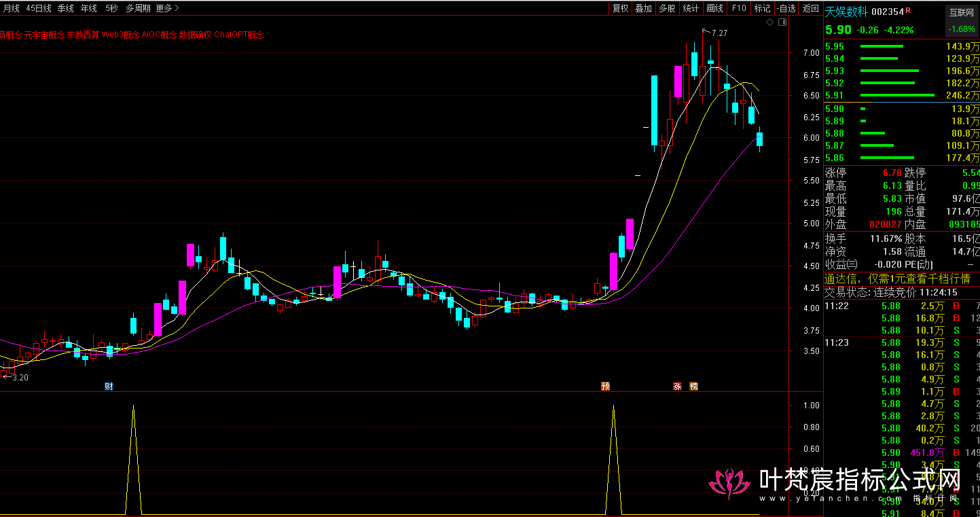The height and width of the screenshot is (517, 980).
Task: Click the stock code 002354
Action: point(888,12)
